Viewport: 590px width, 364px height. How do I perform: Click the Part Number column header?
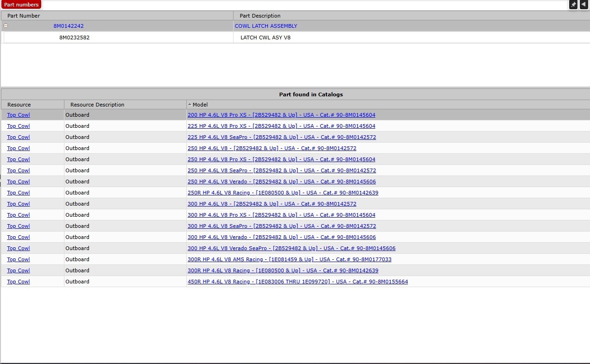coord(24,16)
